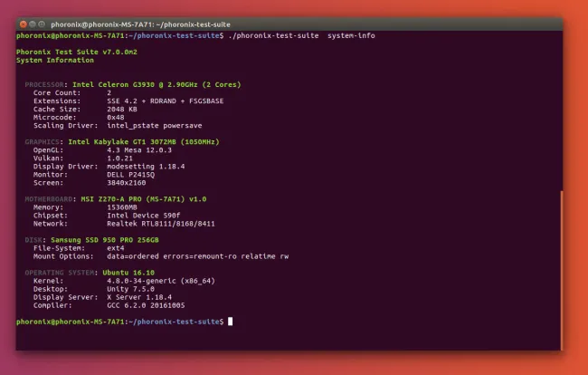
Task: Click the cursor block at the bottom prompt
Action: [x=231, y=322]
